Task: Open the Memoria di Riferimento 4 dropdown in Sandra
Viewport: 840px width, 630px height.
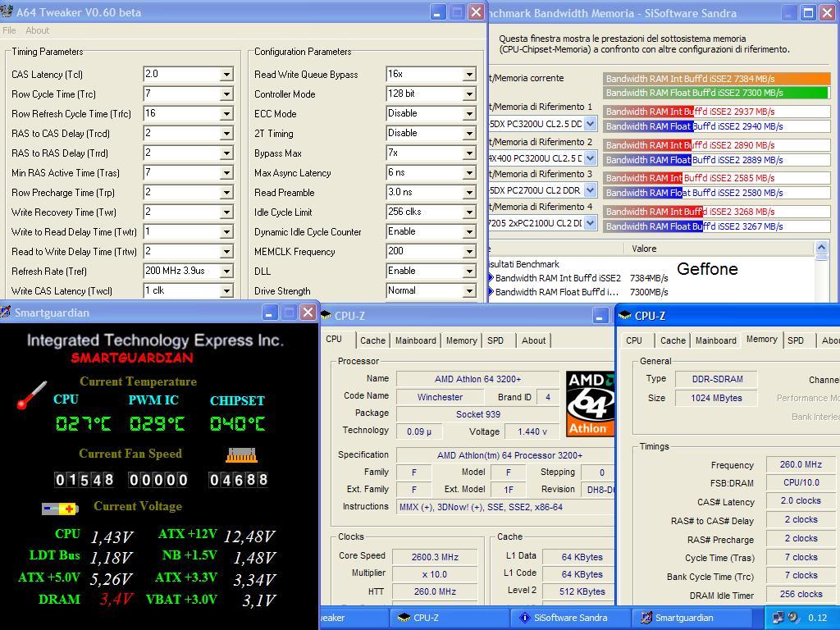Action: [590, 223]
